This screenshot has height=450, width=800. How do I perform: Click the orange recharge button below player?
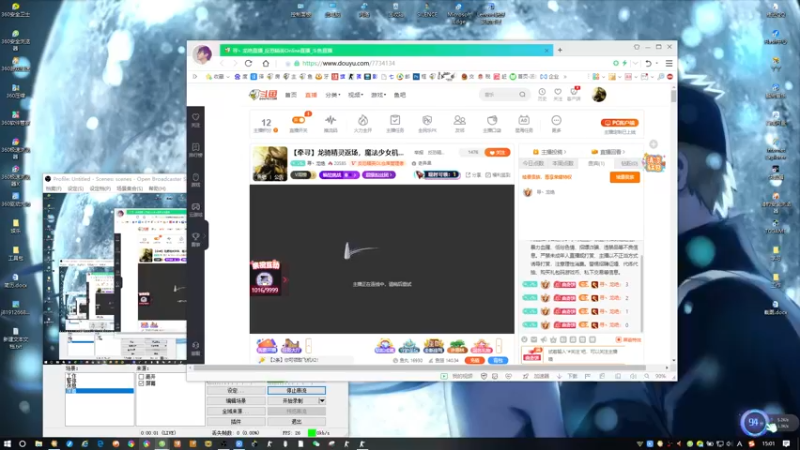point(474,360)
